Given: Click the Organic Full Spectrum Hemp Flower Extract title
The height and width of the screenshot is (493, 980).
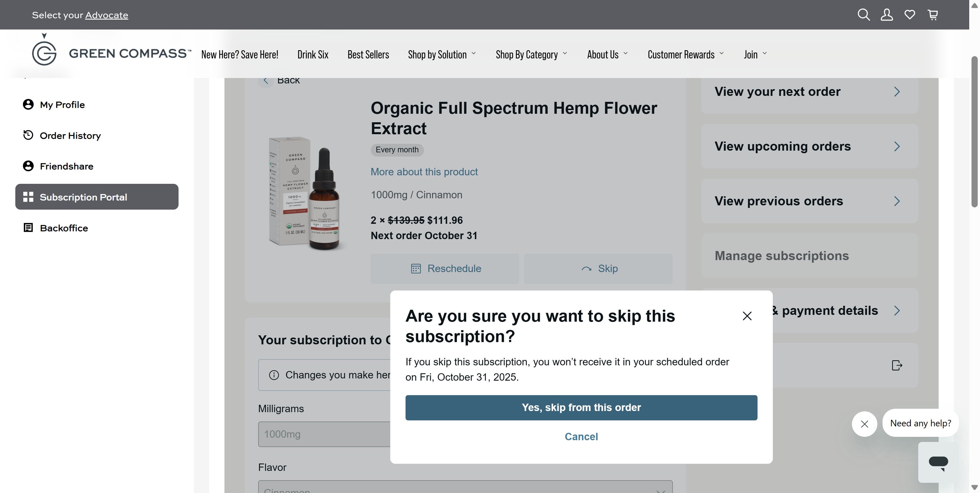Looking at the screenshot, I should point(514,118).
